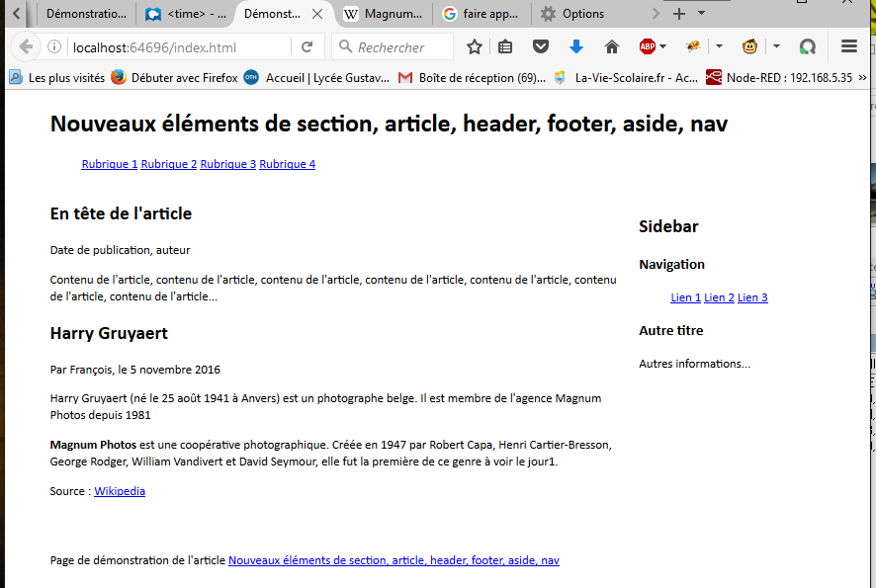Viewport: 876px width, 588px height.
Task: Expand the Greasemonkey dropdown arrow
Action: click(776, 46)
